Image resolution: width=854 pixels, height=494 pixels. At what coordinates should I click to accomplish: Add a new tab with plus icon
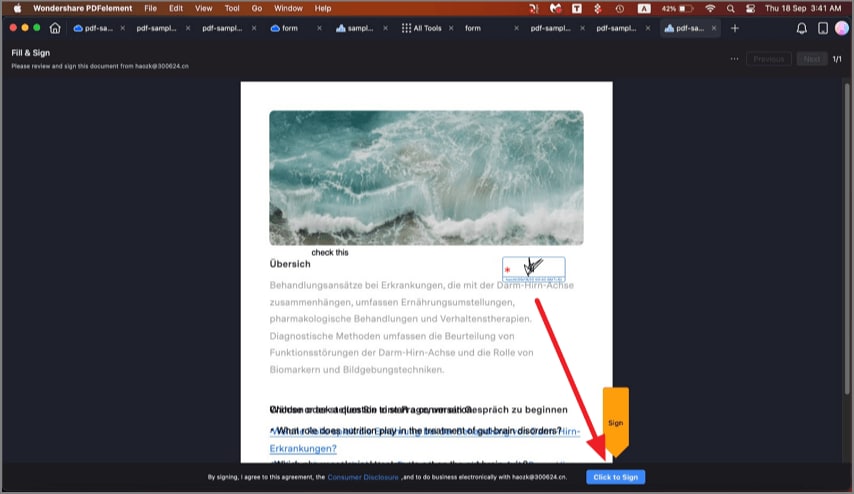735,28
